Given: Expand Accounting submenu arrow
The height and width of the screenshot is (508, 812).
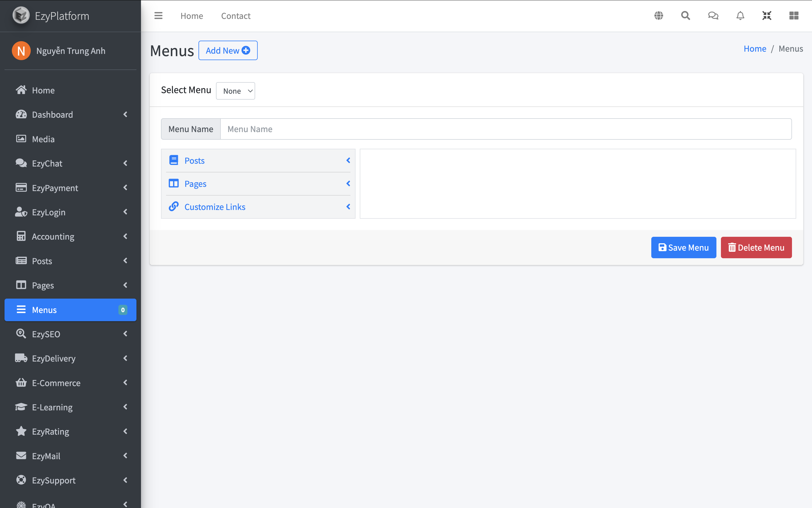Looking at the screenshot, I should pyautogui.click(x=125, y=236).
